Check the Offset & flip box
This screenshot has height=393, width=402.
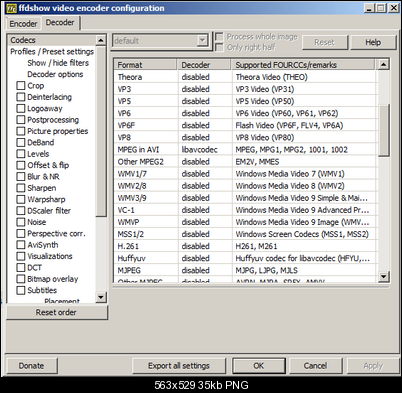pyautogui.click(x=21, y=165)
